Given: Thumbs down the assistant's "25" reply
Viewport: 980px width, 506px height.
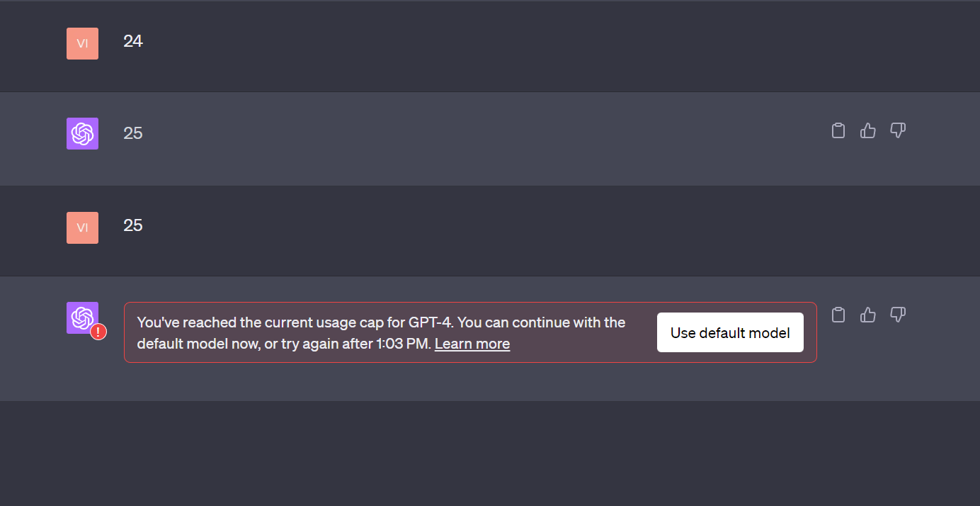Looking at the screenshot, I should 898,130.
